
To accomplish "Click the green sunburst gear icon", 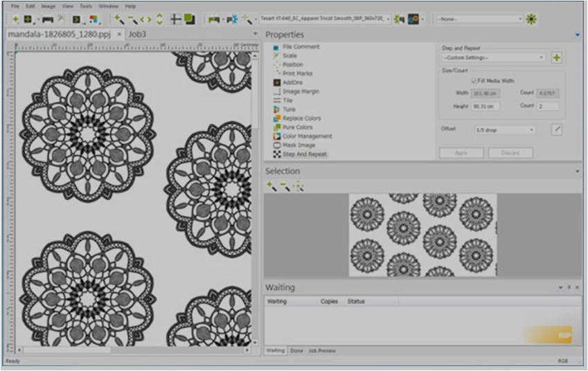I will pos(531,19).
